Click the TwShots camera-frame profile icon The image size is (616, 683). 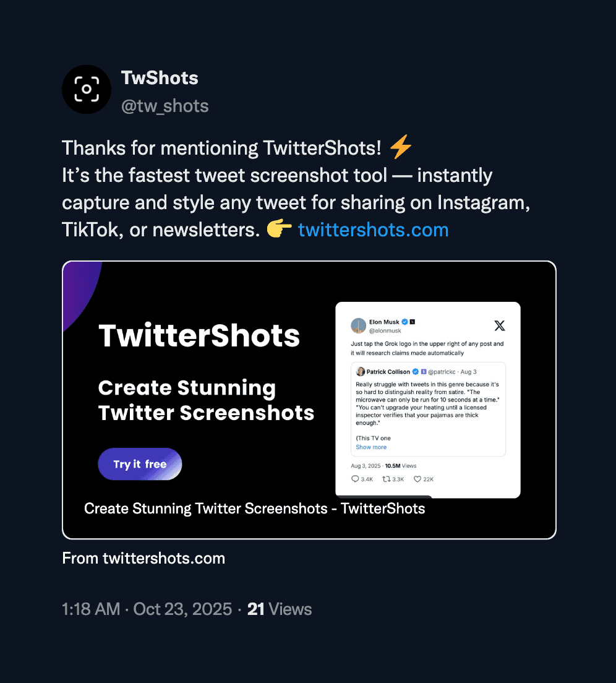pos(87,89)
